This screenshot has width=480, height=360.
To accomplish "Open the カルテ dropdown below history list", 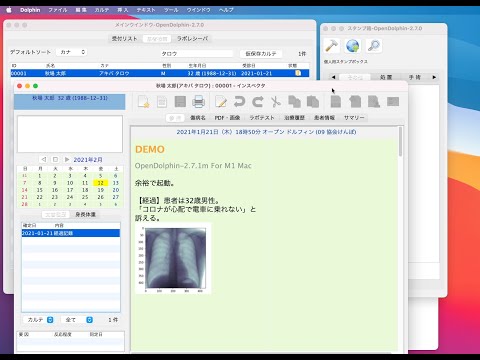I will tap(39, 320).
